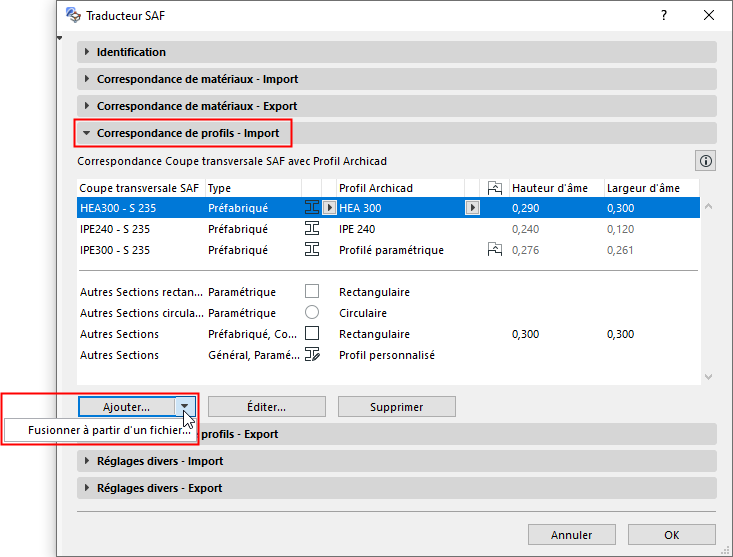Click the help question mark in title bar

pos(664,15)
